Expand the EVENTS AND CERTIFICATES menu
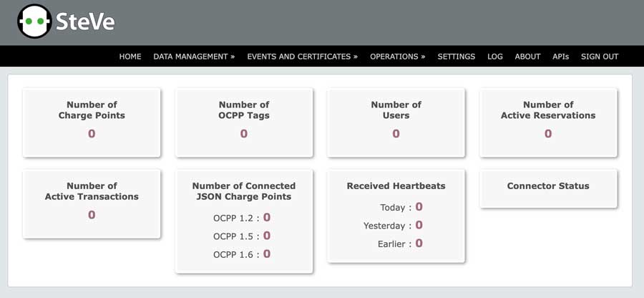Image resolution: width=644 pixels, height=298 pixels. 302,57
